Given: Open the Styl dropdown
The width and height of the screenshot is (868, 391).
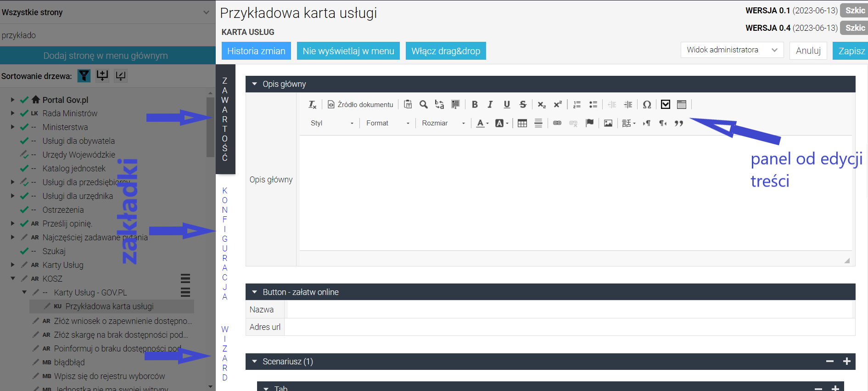Looking at the screenshot, I should click(332, 123).
